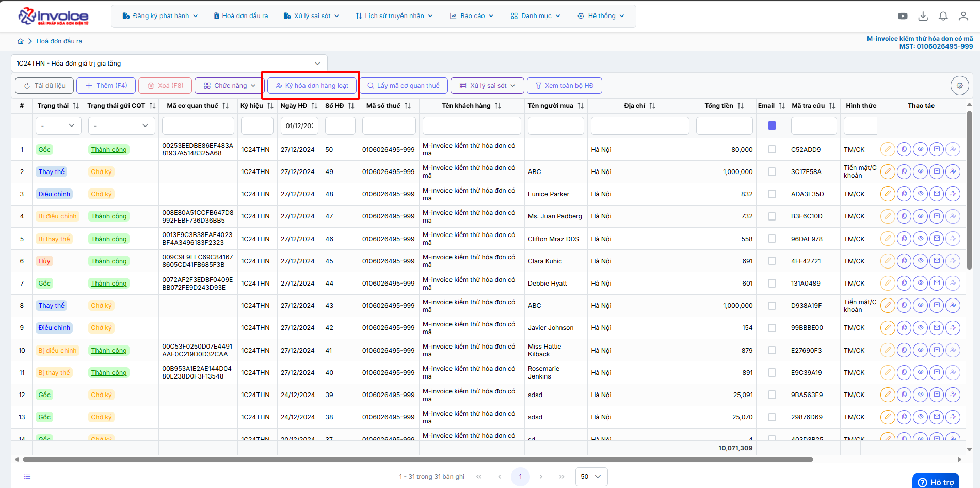Image resolution: width=980 pixels, height=488 pixels.
Task: Expand the Chức năng dropdown button
Action: coord(229,86)
